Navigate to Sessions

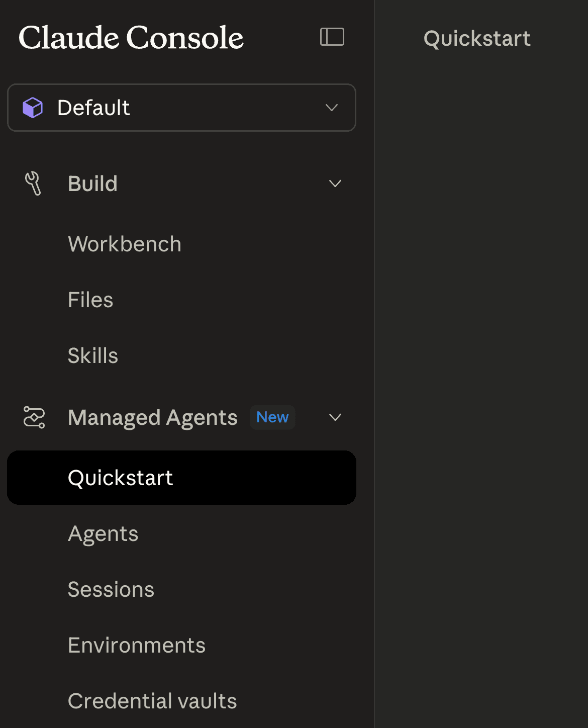point(111,590)
